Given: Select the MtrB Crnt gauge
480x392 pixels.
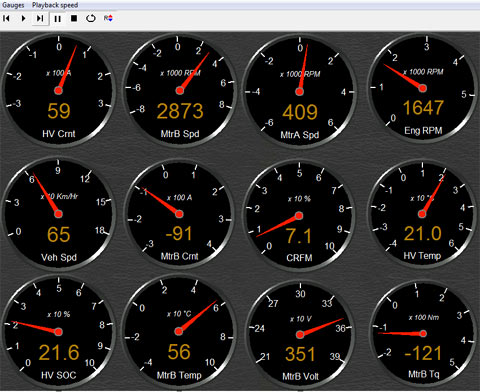Looking at the screenshot, I should pyautogui.click(x=179, y=214).
